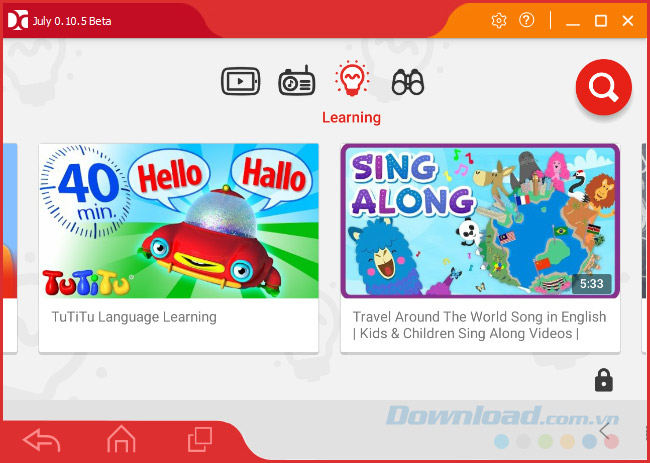Show recent apps overlapping squares icon
The image size is (650, 463).
(200, 439)
